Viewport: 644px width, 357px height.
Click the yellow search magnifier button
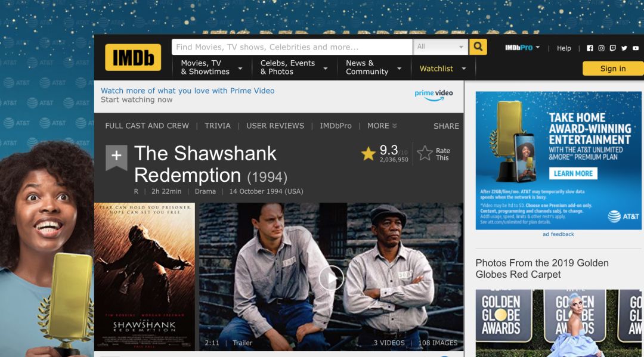tap(478, 46)
